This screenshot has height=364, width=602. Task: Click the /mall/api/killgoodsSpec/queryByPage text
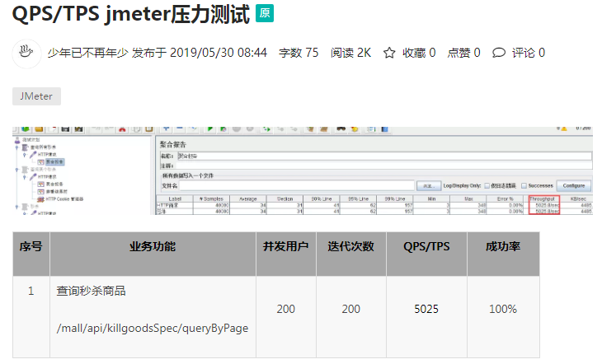(x=153, y=329)
